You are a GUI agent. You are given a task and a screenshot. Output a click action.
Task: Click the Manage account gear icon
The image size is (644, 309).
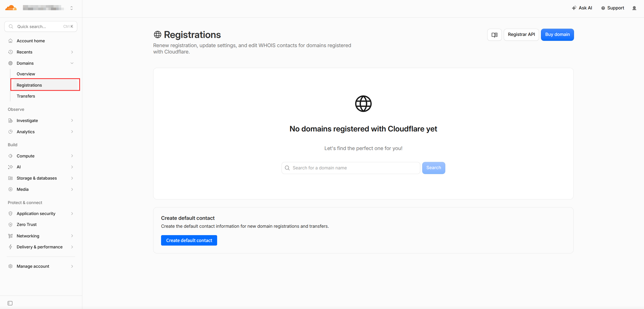click(10, 266)
